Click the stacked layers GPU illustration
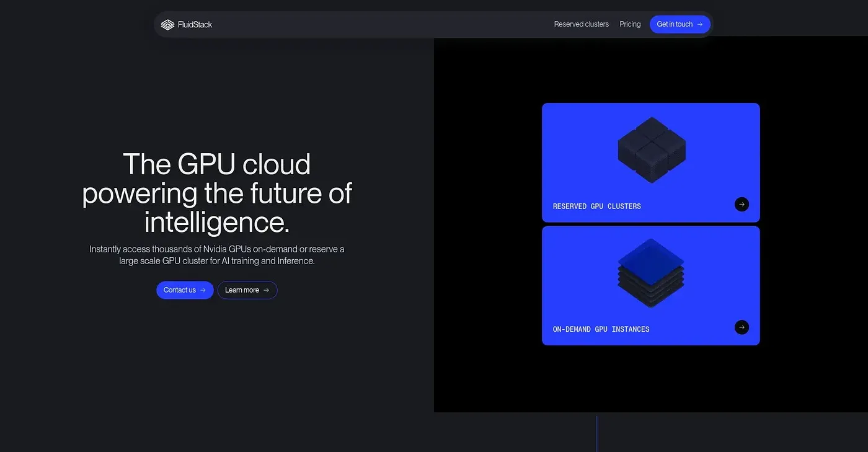The image size is (868, 452). (x=651, y=273)
